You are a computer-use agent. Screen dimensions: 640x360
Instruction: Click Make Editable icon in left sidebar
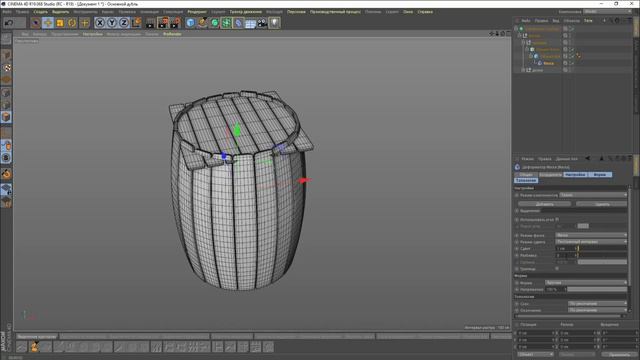click(x=6, y=39)
